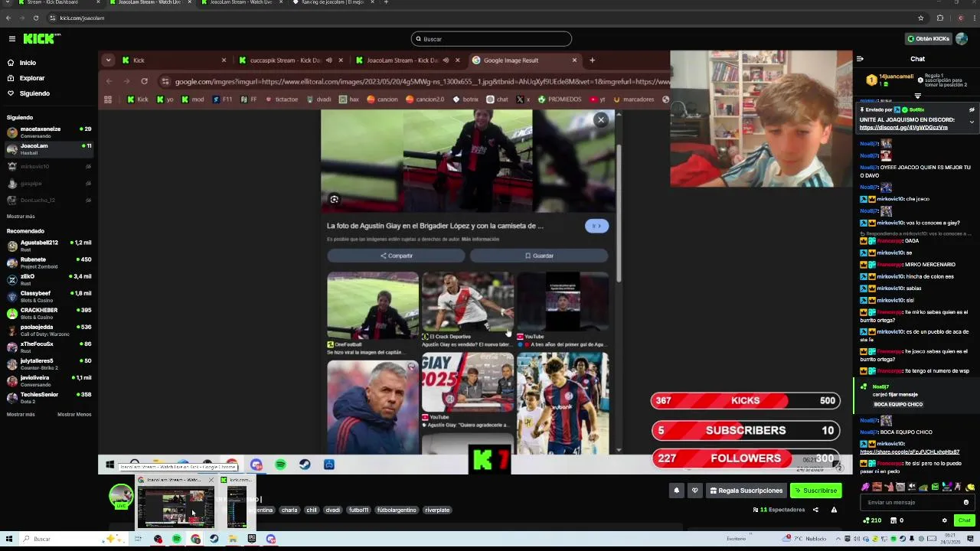
Task: Open macetaxeneize followed channel
Action: [x=49, y=132]
